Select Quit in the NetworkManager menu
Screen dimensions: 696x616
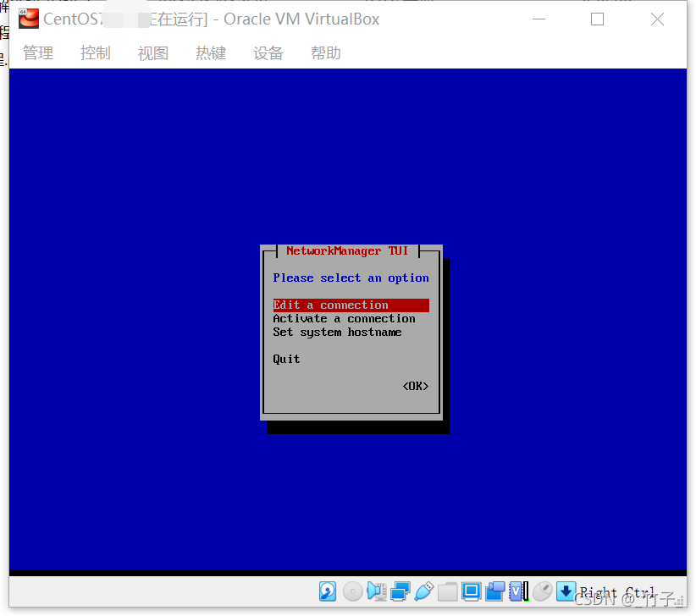coord(285,358)
